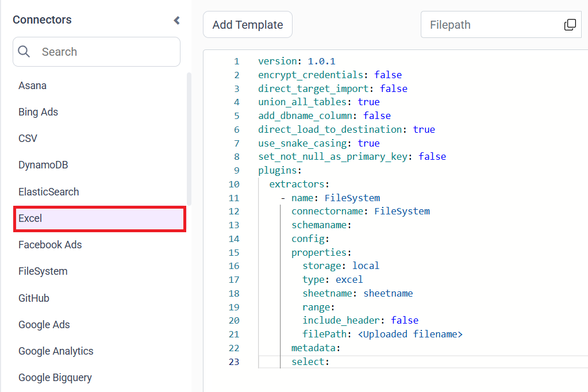The image size is (588, 392).
Task: Place cursor on line 21 filePath value
Action: (x=409, y=334)
